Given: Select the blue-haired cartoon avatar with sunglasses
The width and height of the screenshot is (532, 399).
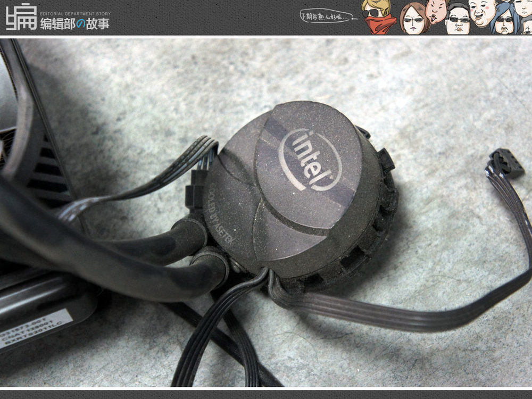Looking at the screenshot, I should tap(505, 19).
